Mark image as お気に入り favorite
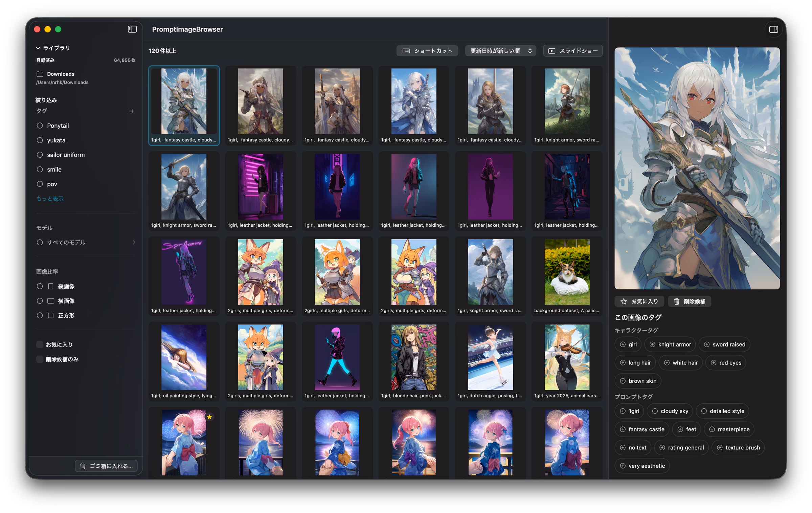The height and width of the screenshot is (513, 812). coord(639,301)
